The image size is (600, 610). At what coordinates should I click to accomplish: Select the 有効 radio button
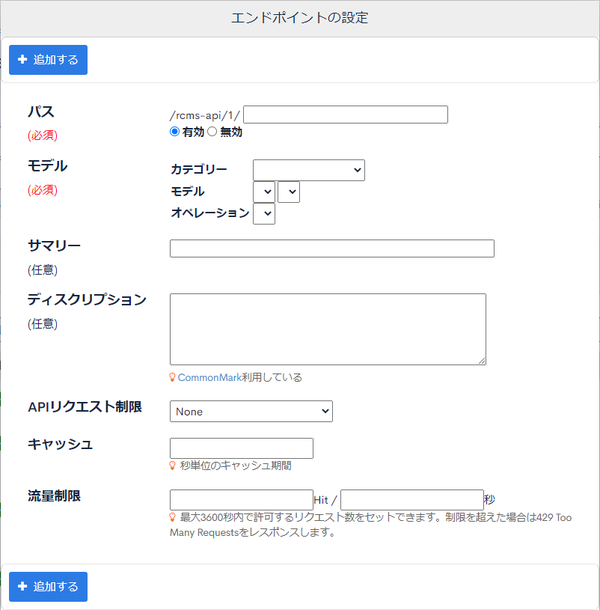pos(175,131)
